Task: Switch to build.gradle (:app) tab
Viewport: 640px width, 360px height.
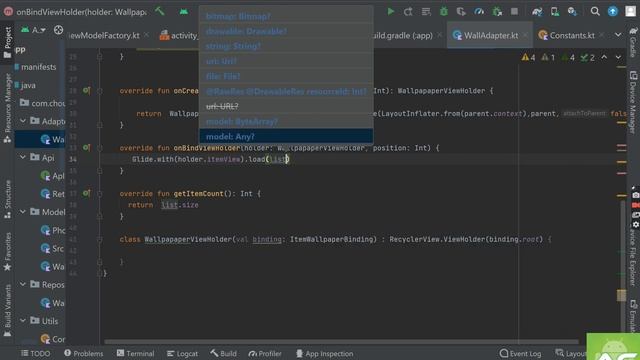Action: click(402, 36)
